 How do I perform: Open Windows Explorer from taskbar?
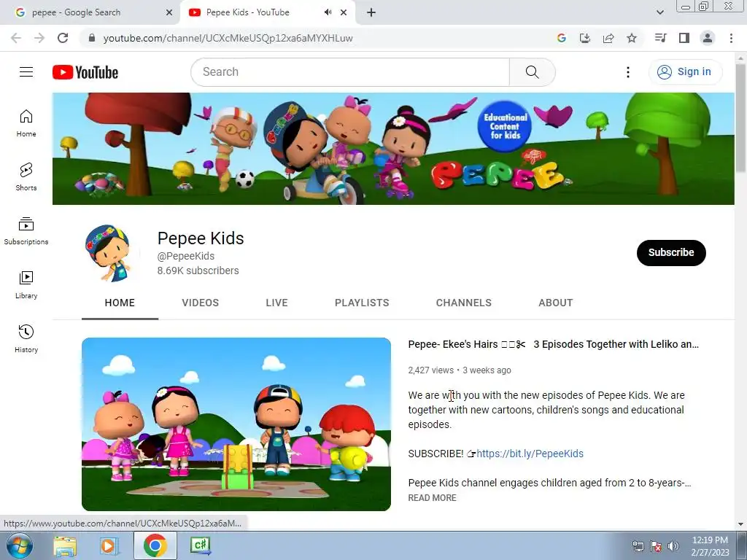(x=65, y=545)
